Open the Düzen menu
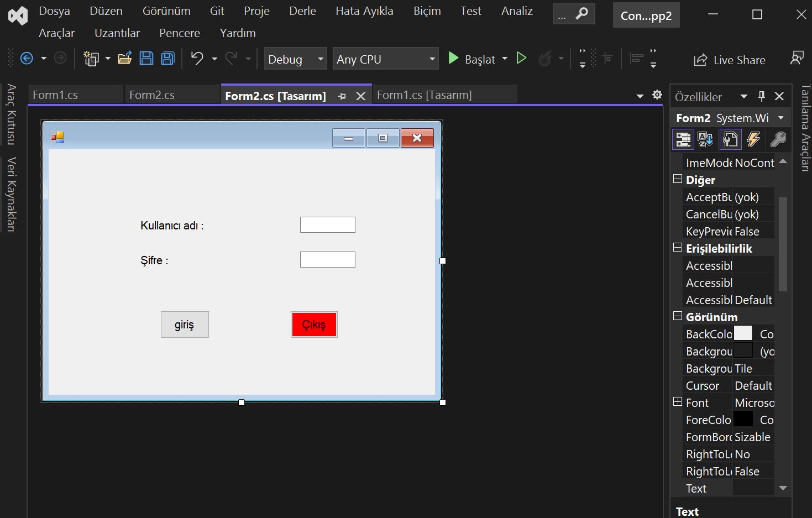Viewport: 812px width, 518px height. 106,11
